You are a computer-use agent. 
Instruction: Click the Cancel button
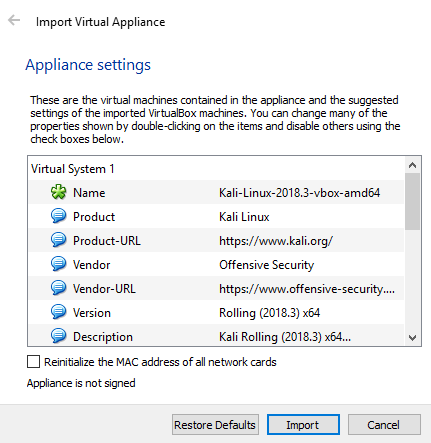pos(384,425)
